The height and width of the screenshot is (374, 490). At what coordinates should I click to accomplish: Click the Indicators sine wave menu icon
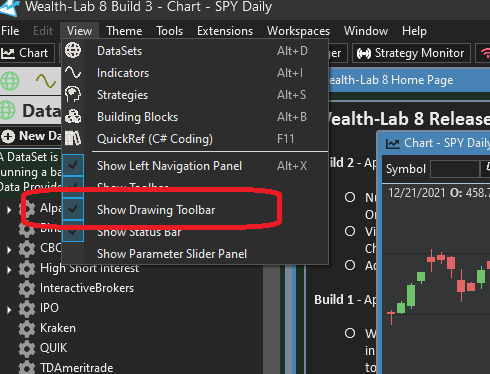pyautogui.click(x=73, y=72)
